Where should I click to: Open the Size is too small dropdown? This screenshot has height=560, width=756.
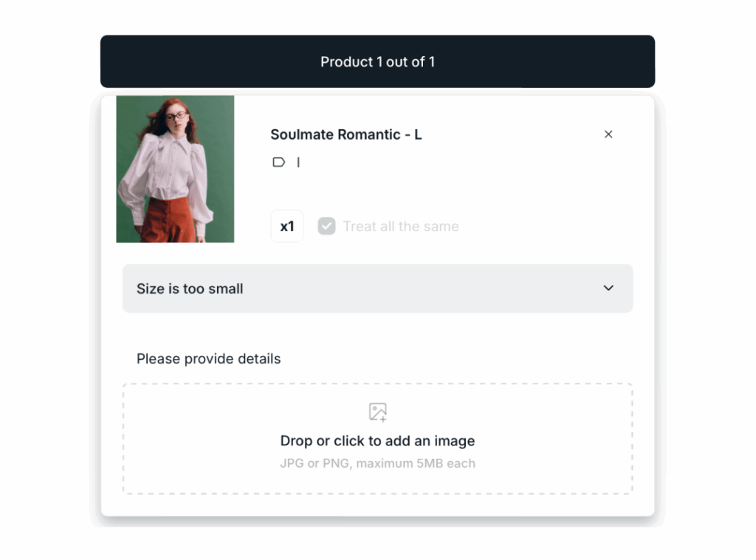pos(377,288)
